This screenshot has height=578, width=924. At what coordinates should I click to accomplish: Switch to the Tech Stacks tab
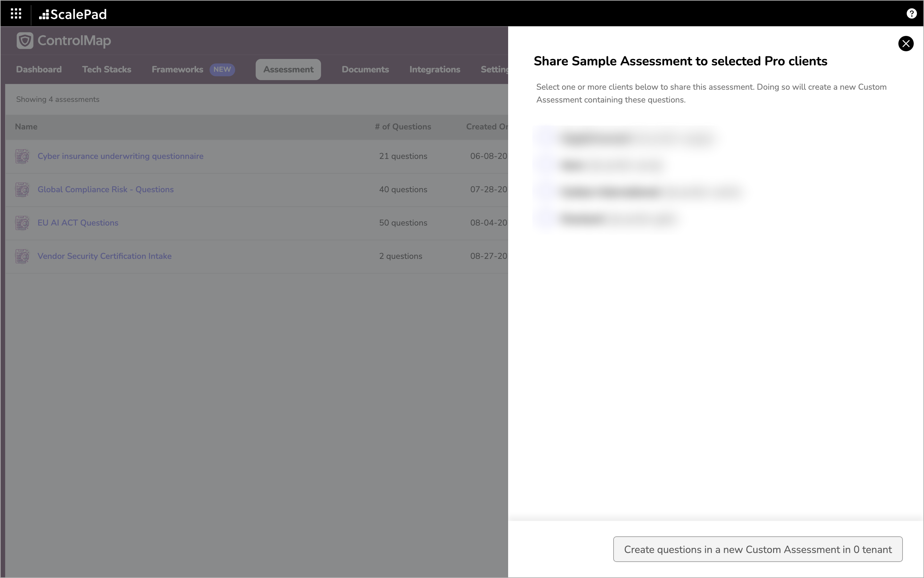(107, 70)
